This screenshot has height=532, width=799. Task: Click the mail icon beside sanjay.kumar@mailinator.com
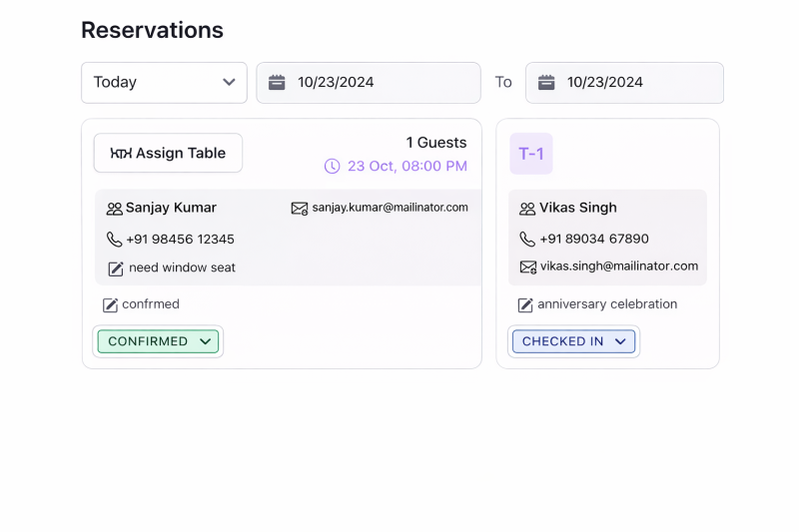(300, 209)
